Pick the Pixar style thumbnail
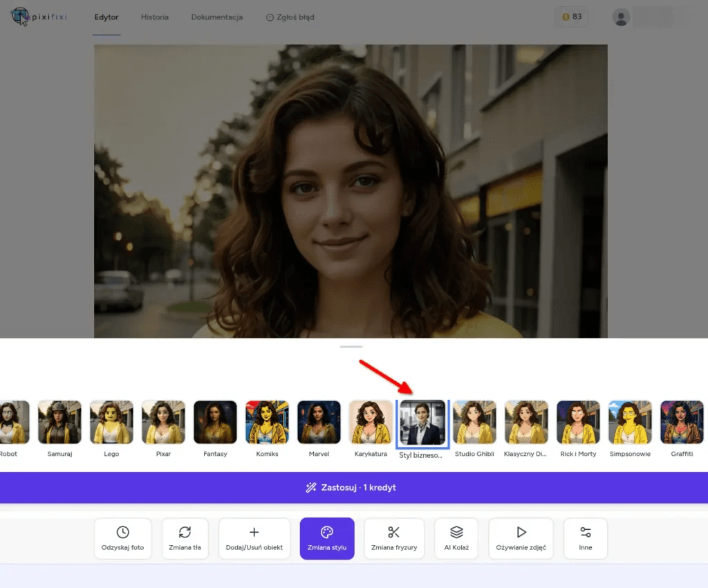Viewport: 708px width, 588px height. 163,422
